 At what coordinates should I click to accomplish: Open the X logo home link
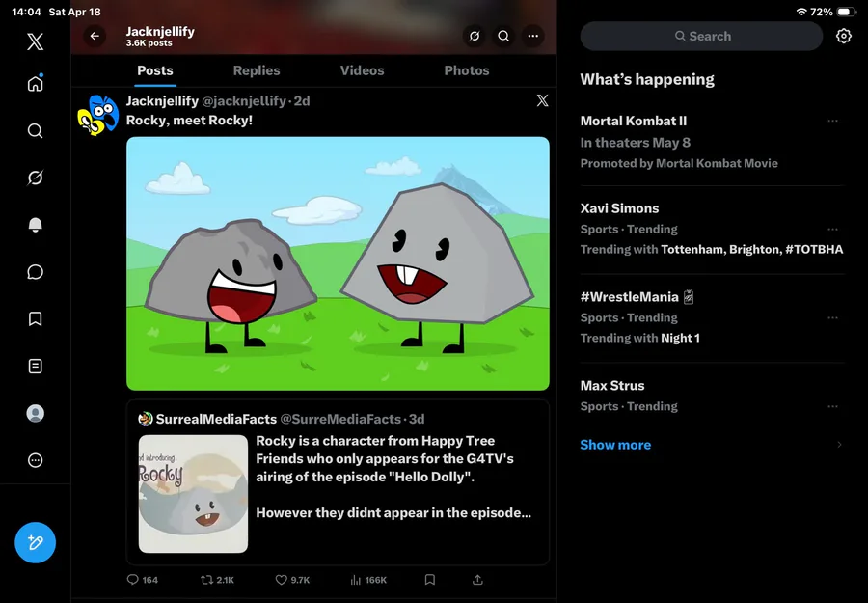click(x=35, y=41)
